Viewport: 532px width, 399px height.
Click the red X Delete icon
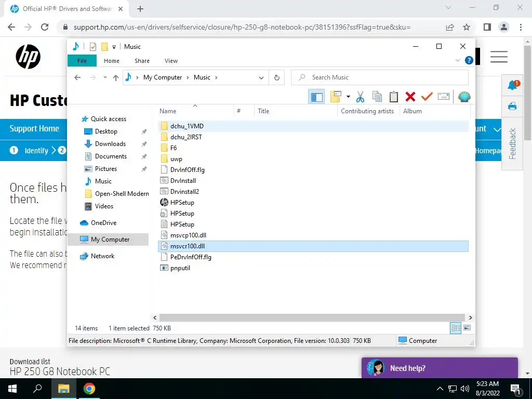410,97
